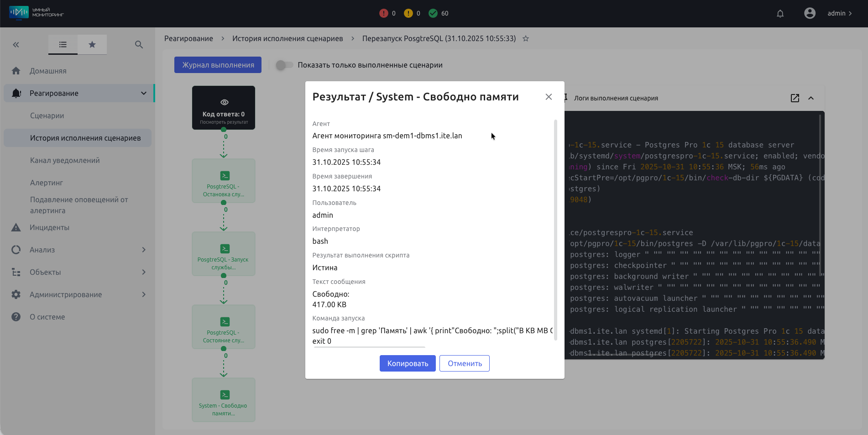Screen dimensions: 868x435
Task: Select the System free memory step node
Action: tap(223, 400)
